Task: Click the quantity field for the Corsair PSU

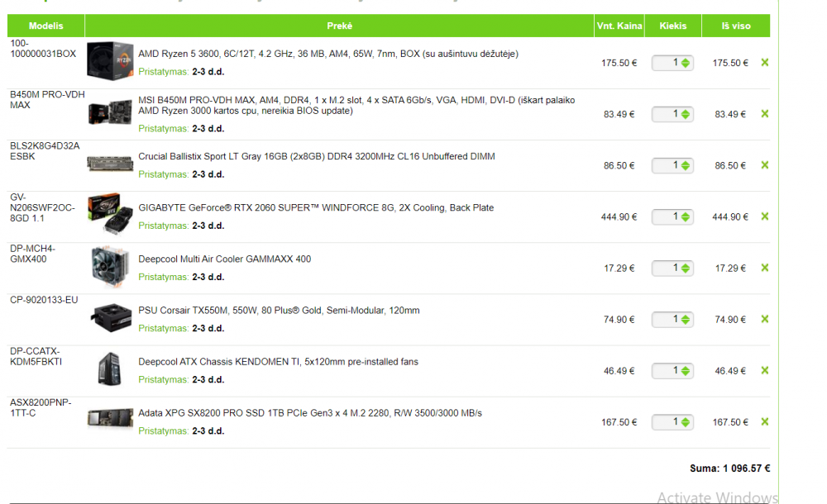Action: coord(667,319)
